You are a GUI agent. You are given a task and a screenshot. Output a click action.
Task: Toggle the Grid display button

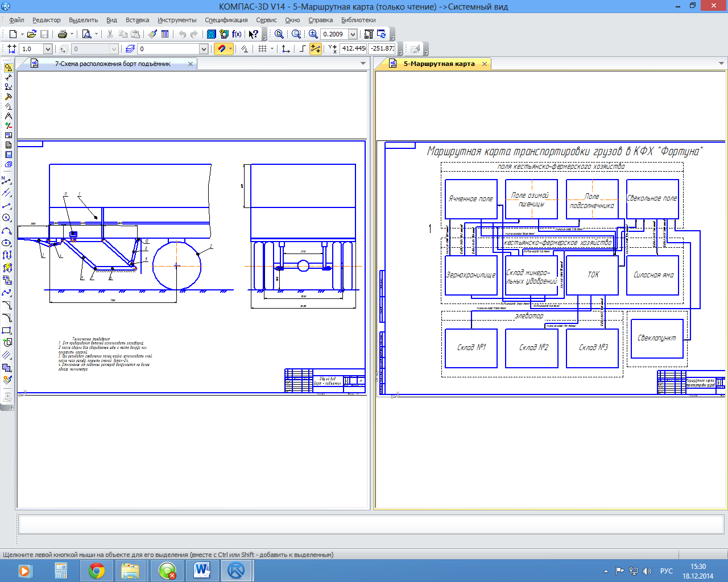point(262,49)
